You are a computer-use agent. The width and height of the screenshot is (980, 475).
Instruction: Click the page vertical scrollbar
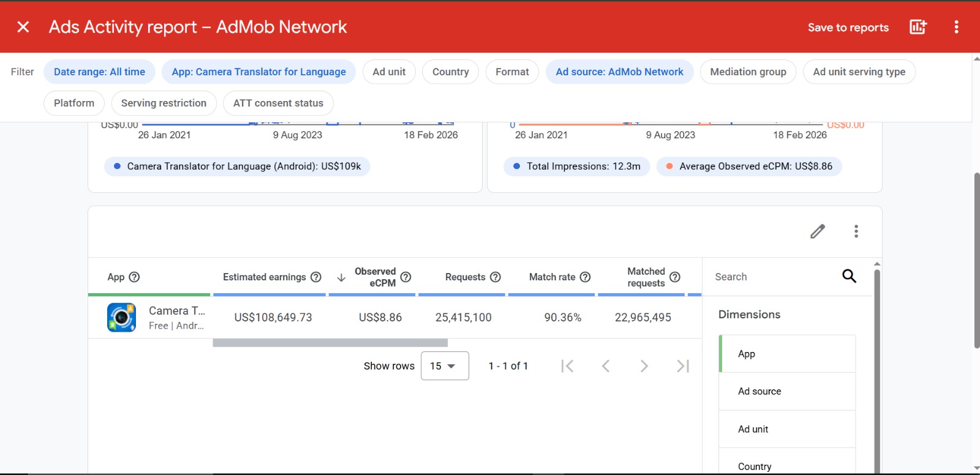(x=976, y=260)
